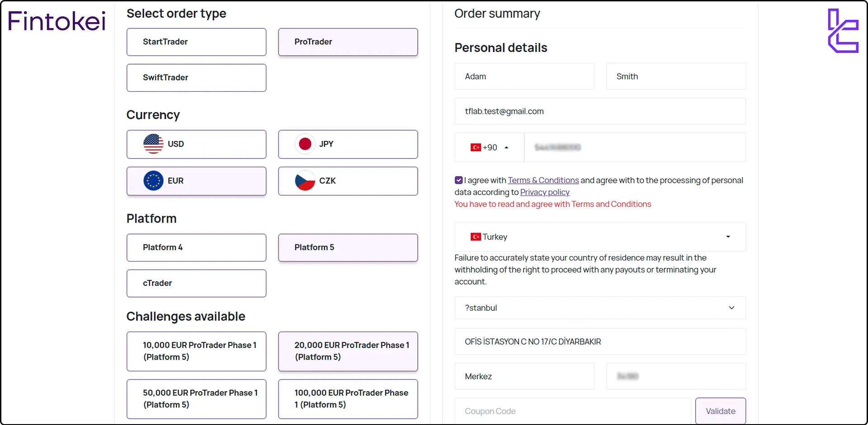Open the +90 phone country code dropdown
The height and width of the screenshot is (425, 868).
(490, 148)
